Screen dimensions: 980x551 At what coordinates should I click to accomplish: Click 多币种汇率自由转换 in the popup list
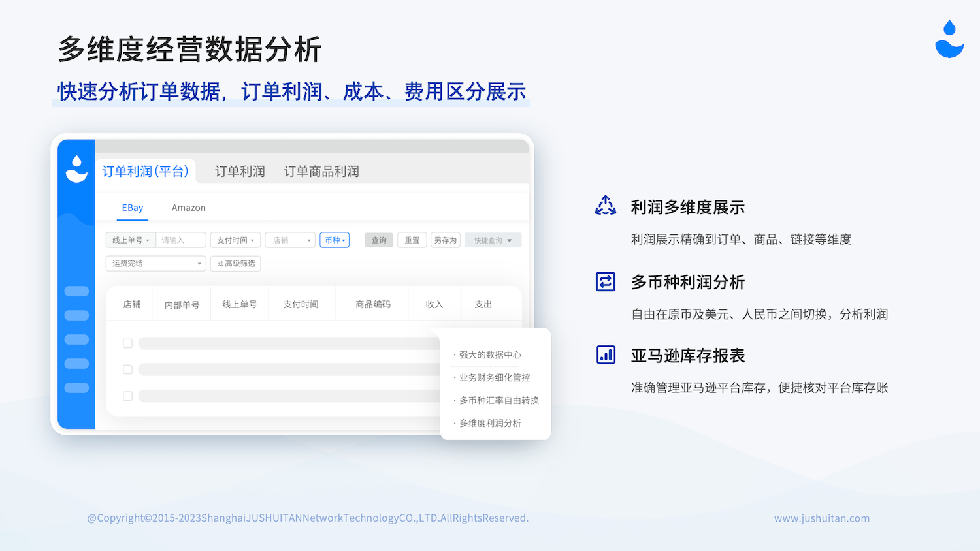(x=499, y=401)
